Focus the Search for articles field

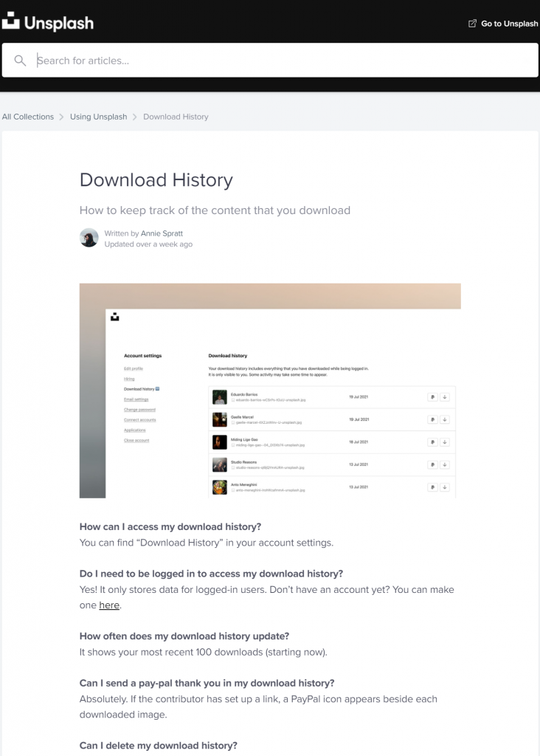pos(280,61)
